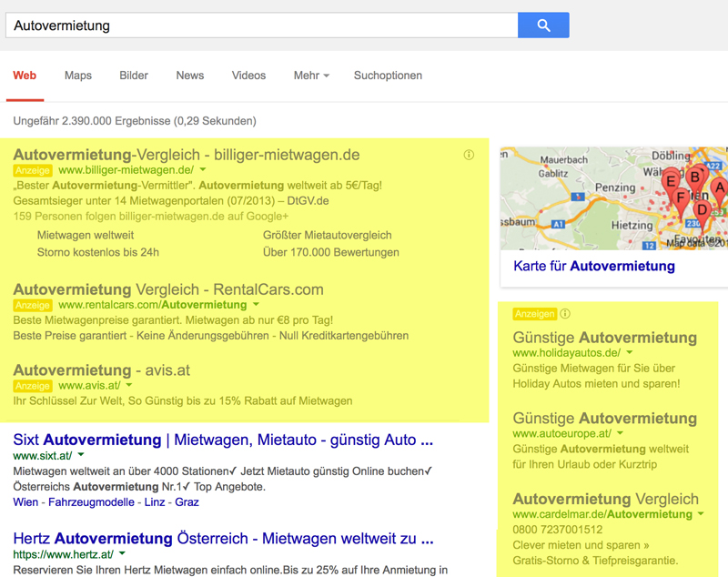The height and width of the screenshot is (577, 728).
Task: Select the Web tab
Action: pyautogui.click(x=25, y=76)
